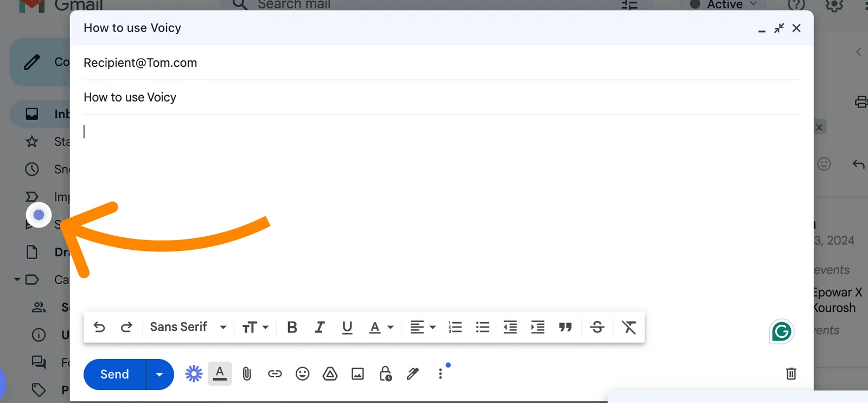Image resolution: width=868 pixels, height=403 pixels.
Task: Insert a signature with pen icon
Action: click(413, 374)
